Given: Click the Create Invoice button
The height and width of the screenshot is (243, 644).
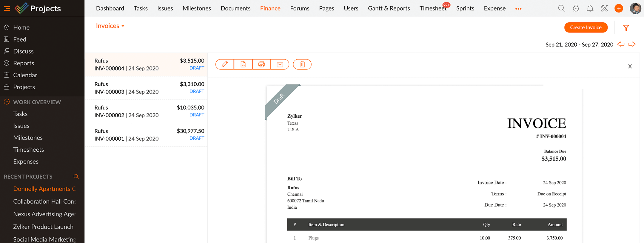Looking at the screenshot, I should [x=586, y=27].
